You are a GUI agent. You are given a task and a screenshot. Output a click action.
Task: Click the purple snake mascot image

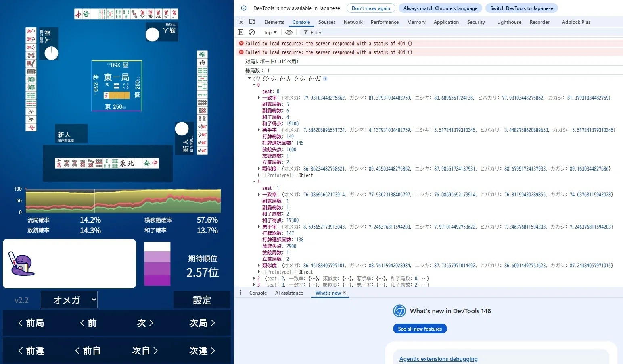21,264
